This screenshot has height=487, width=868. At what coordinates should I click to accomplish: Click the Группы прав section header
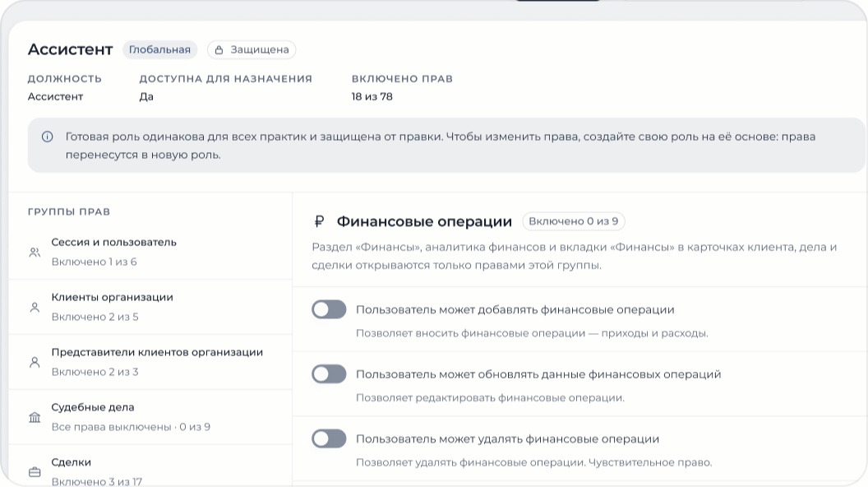tap(69, 211)
